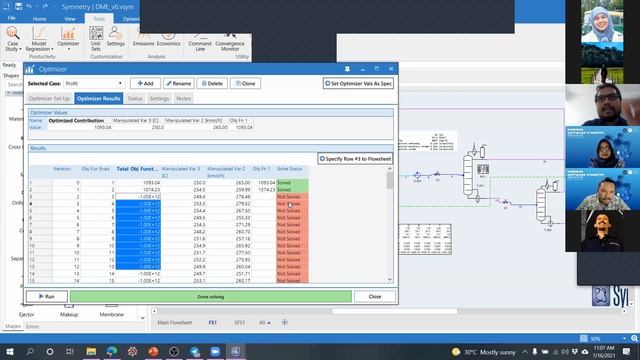Click the Add case button

145,83
